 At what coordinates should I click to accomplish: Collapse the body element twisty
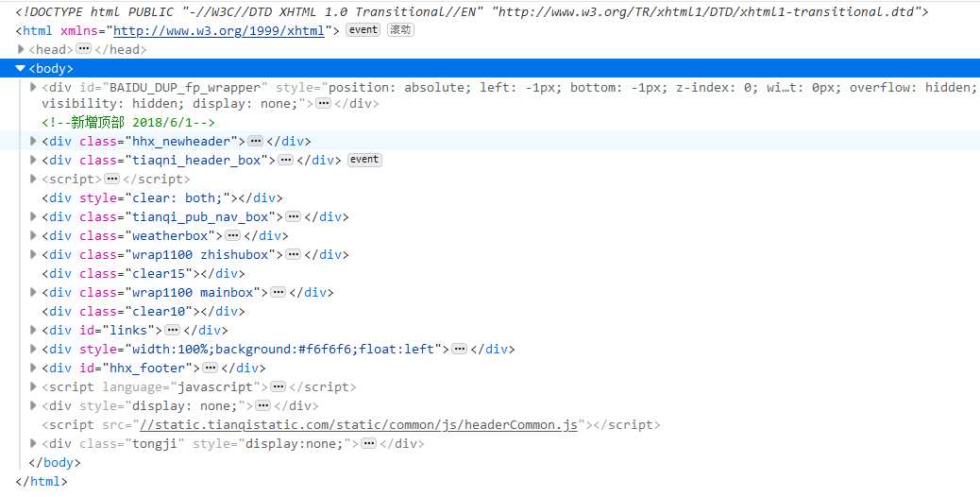(x=21, y=68)
